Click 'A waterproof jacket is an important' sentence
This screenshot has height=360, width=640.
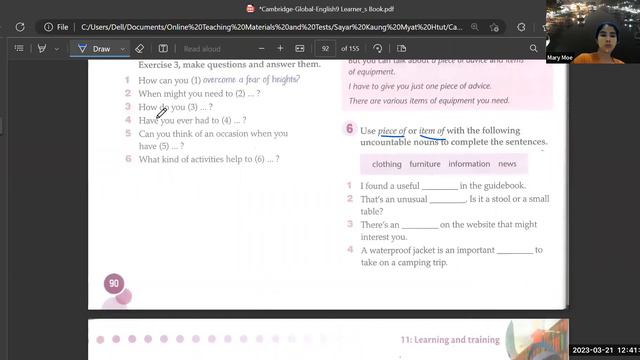pyautogui.click(x=451, y=256)
